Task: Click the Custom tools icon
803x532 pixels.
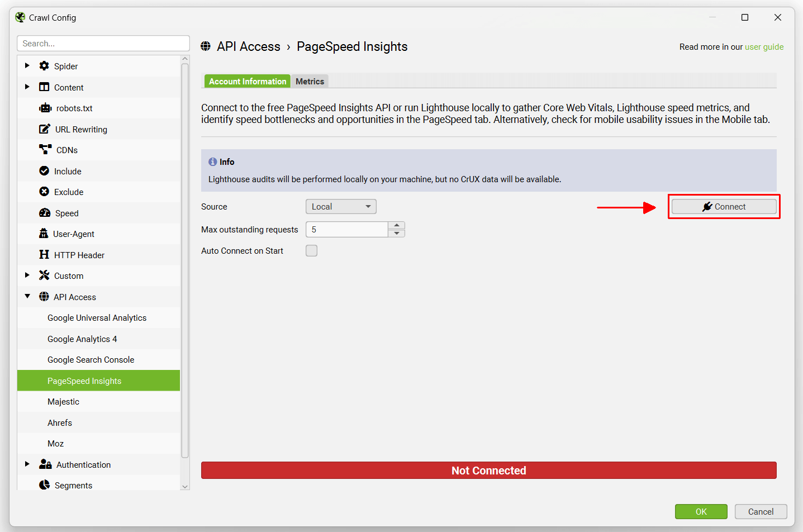Action: (44, 275)
